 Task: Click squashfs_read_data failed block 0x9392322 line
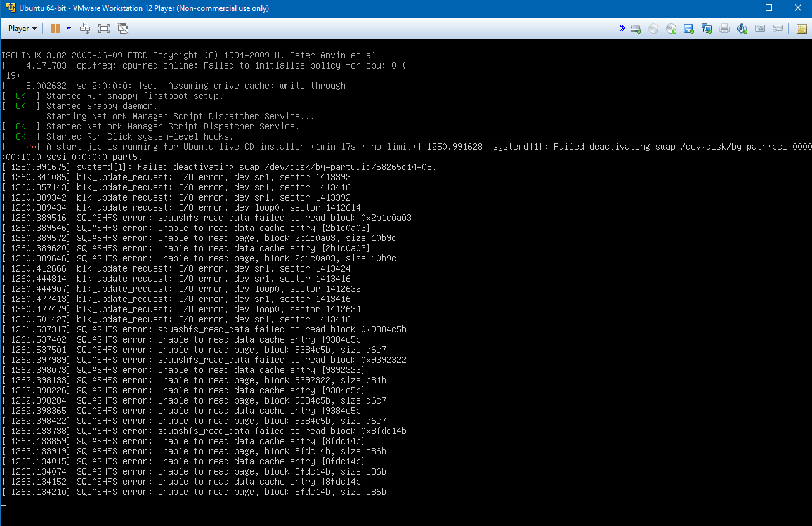point(204,360)
